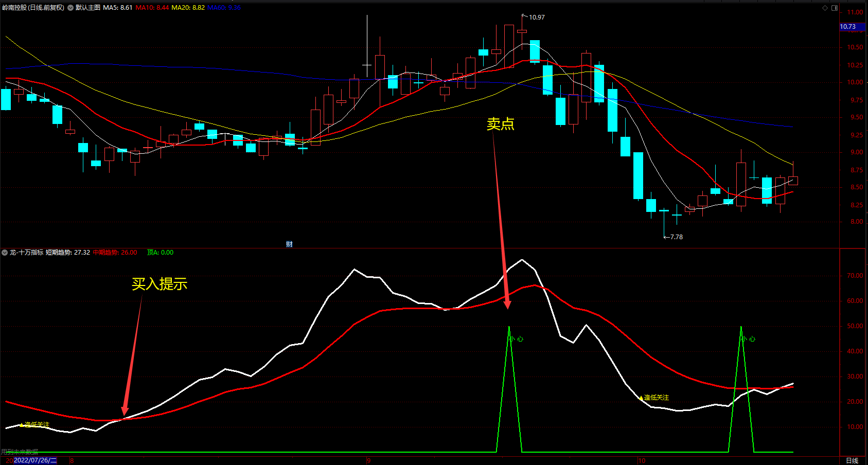Click the 财 financial marker icon
Image resolution: width=868 pixels, height=465 pixels.
pyautogui.click(x=289, y=244)
